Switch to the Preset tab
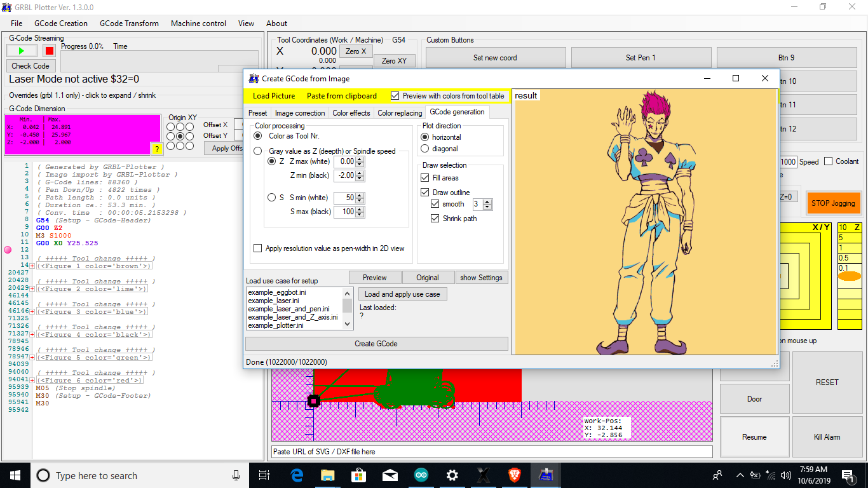Viewport: 868px width, 488px height. coord(258,113)
